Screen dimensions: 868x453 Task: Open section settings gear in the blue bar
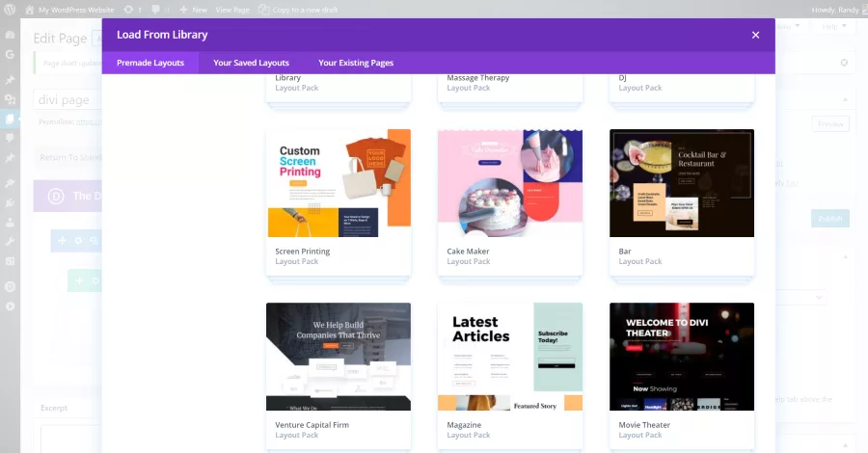pyautogui.click(x=78, y=241)
